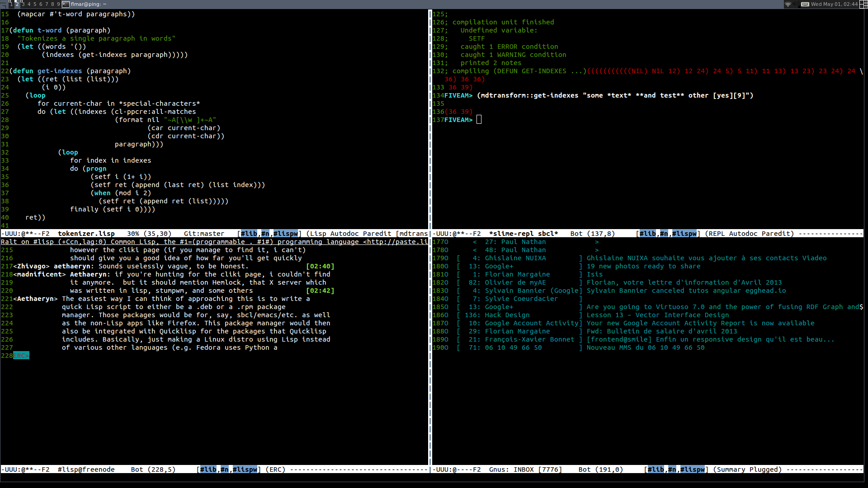This screenshot has height=488, width=868.
Task: Open the paste.lisp link in ERC topic
Action: pos(395,242)
